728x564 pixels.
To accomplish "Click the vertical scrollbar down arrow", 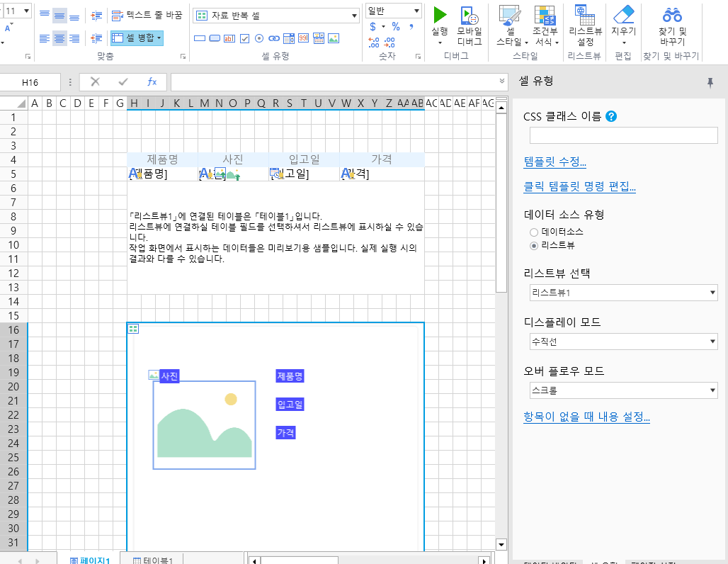I will [501, 544].
